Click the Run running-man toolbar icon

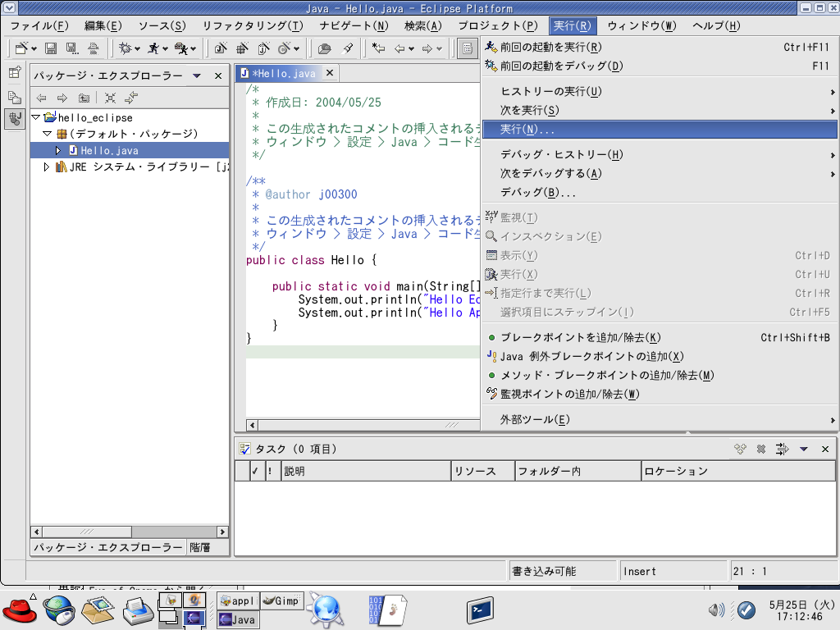pyautogui.click(x=153, y=48)
